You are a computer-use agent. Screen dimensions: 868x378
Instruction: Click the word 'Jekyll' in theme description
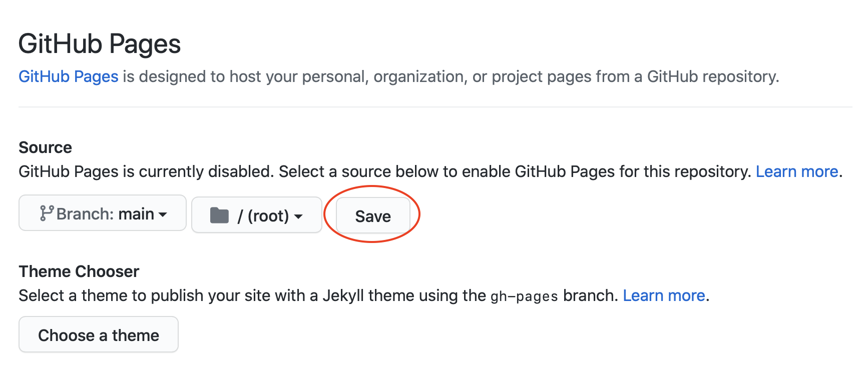343,295
